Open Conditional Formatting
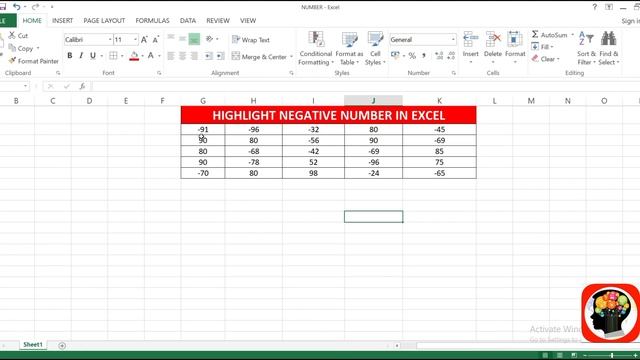Screen dimensions: 640x360 pyautogui.click(x=316, y=48)
